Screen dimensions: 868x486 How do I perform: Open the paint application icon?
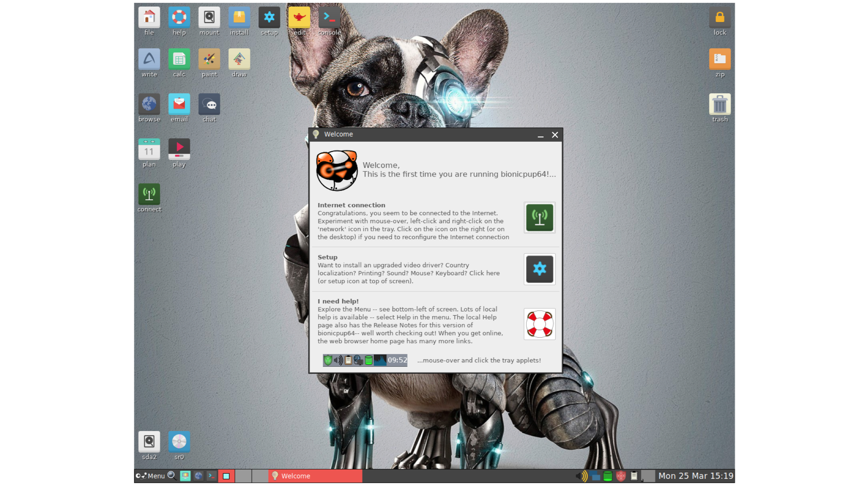point(209,59)
